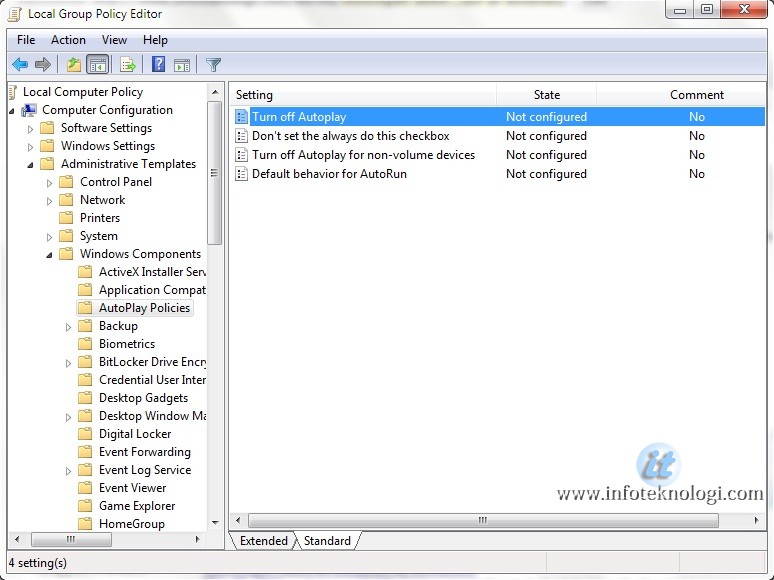The height and width of the screenshot is (580, 774).
Task: Click the tree pane scroll down arrow
Action: point(215,523)
